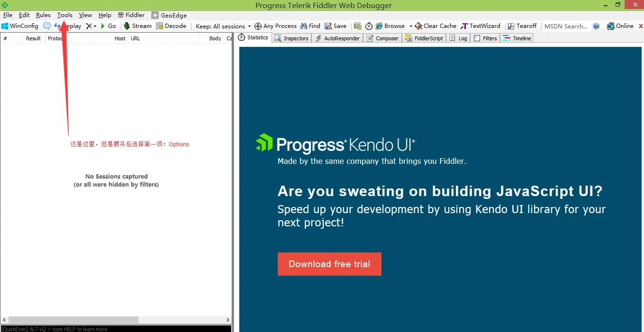The width and height of the screenshot is (644, 332).
Task: Click the Remove sessions X icon
Action: (89, 26)
